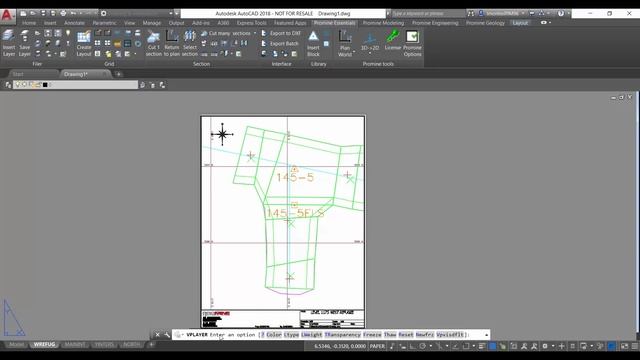Open the AutoCAD application menu logo
The width and height of the screenshot is (640, 360).
(8, 16)
